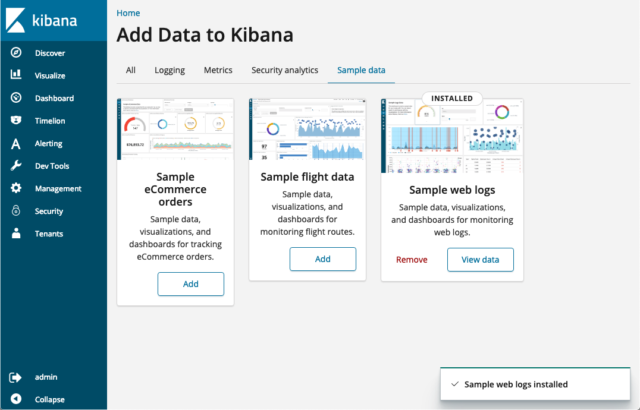Switch to the Metrics tab
The height and width of the screenshot is (410, 640).
click(218, 70)
